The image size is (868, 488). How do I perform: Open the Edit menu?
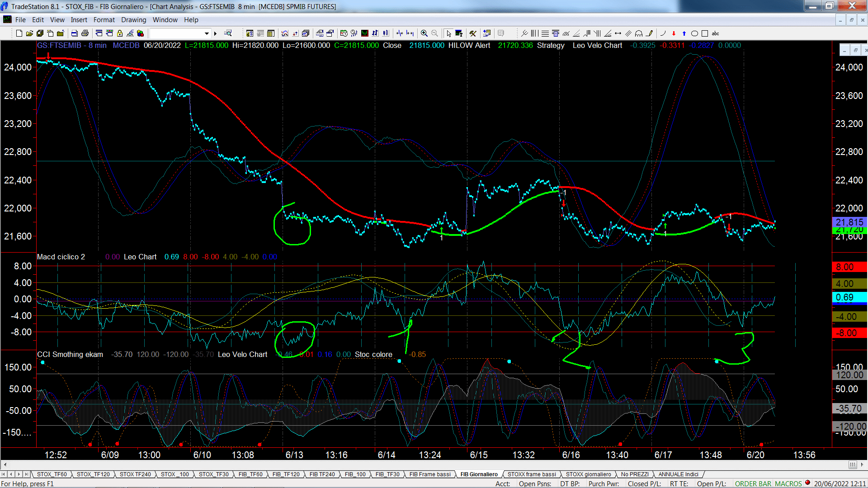pyautogui.click(x=38, y=20)
